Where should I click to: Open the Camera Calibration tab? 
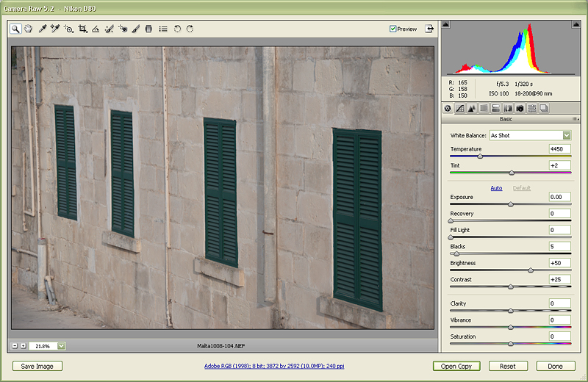520,109
